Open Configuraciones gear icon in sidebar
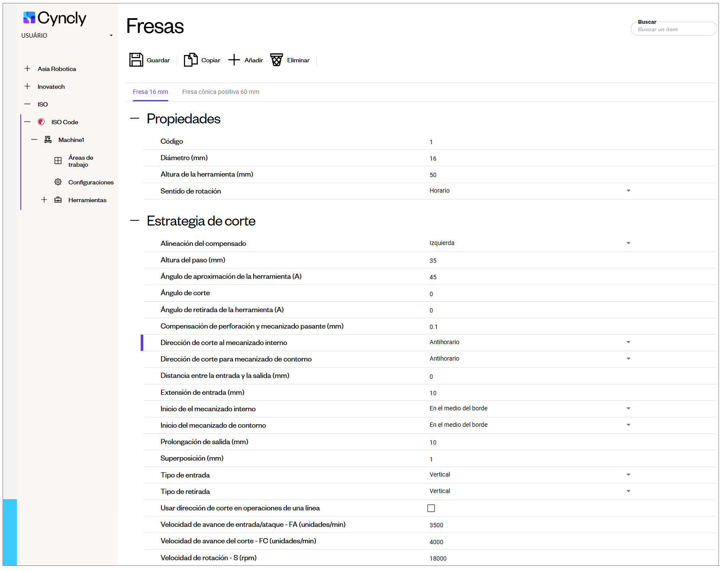 click(x=58, y=182)
